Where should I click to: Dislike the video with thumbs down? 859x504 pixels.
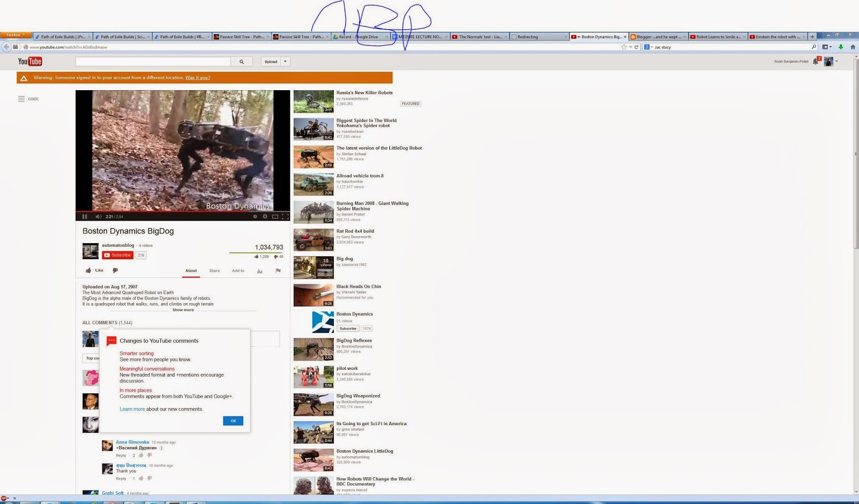click(115, 271)
